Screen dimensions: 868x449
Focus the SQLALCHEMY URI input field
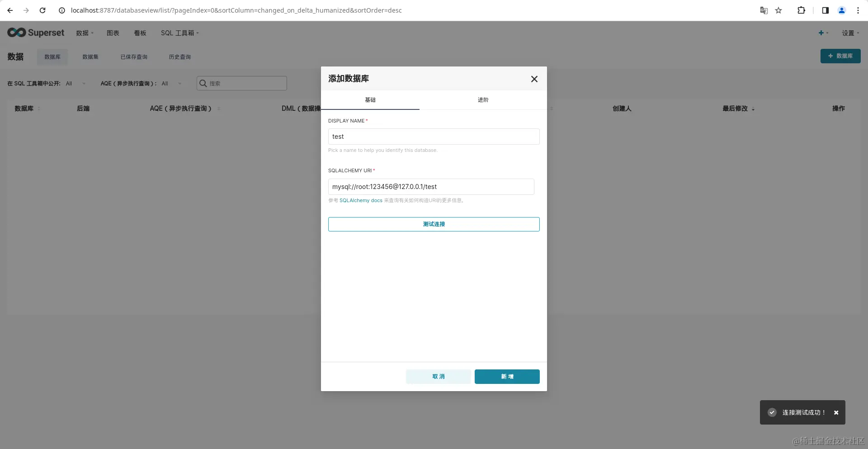[431, 187]
